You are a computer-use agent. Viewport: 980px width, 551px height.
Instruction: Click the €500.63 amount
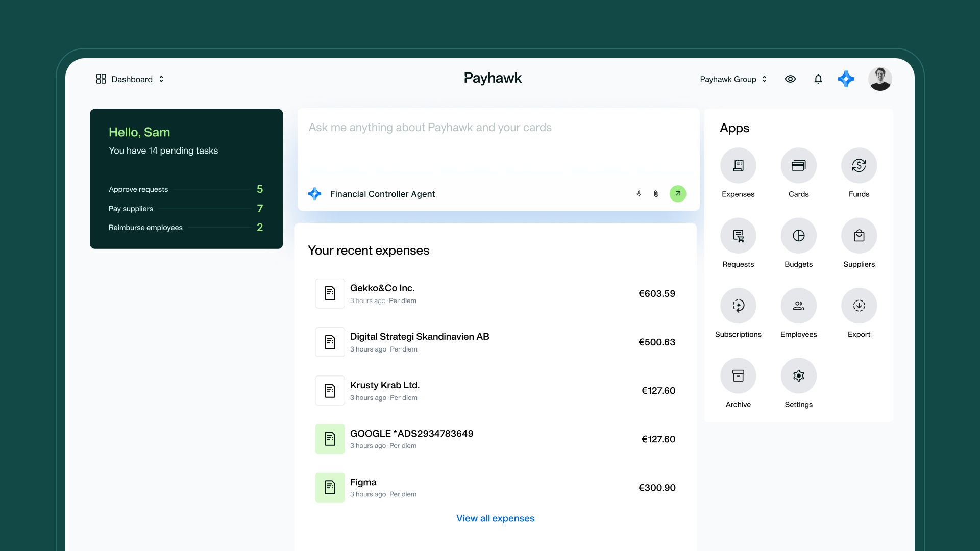point(656,342)
